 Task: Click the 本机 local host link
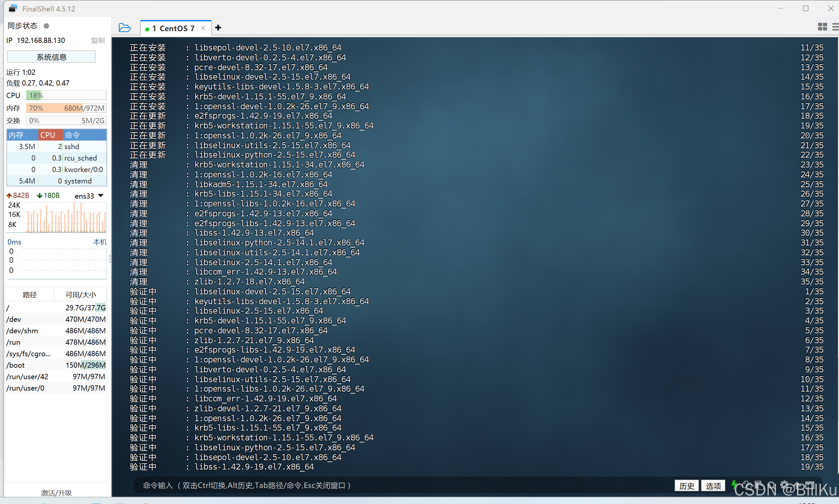pyautogui.click(x=100, y=242)
